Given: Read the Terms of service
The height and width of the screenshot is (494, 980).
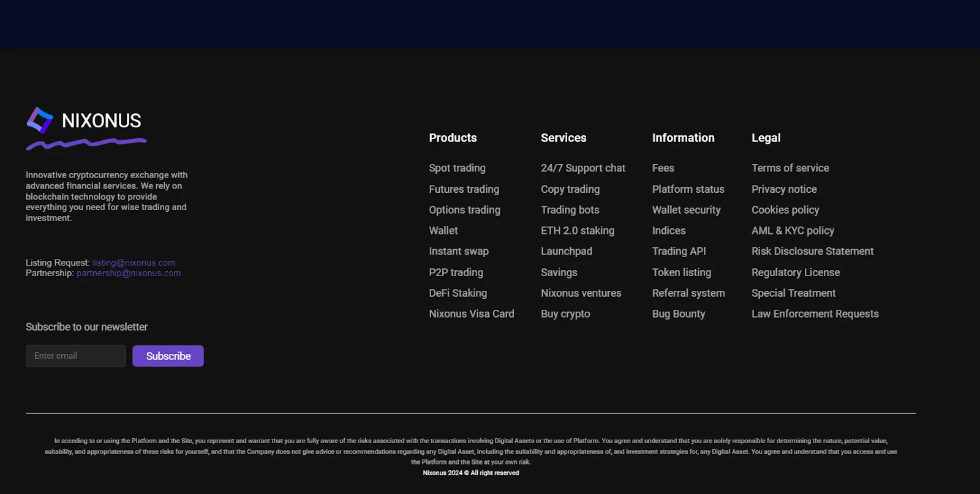Looking at the screenshot, I should (790, 168).
